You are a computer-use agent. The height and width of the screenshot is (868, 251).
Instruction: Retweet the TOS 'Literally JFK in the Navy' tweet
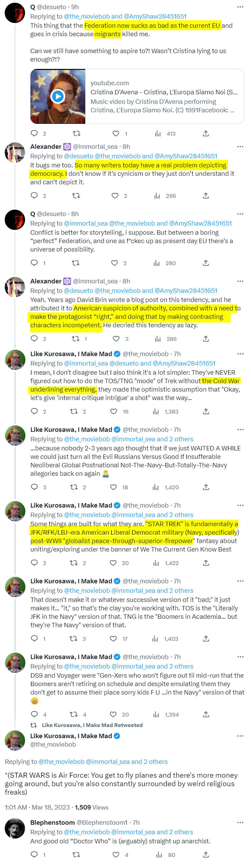tap(73, 638)
